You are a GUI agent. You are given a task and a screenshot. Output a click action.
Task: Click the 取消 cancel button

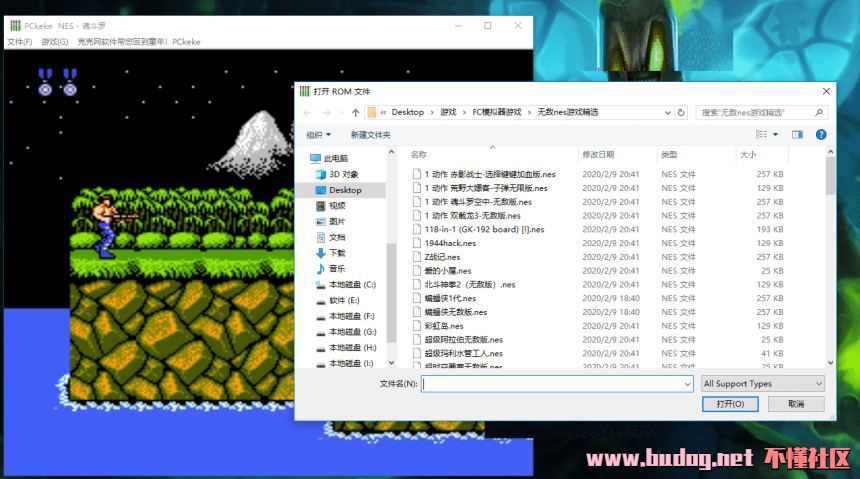click(x=796, y=404)
